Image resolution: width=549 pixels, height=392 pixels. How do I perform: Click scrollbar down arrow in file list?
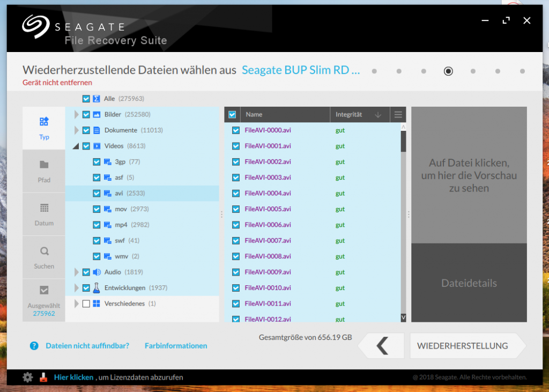click(x=403, y=317)
